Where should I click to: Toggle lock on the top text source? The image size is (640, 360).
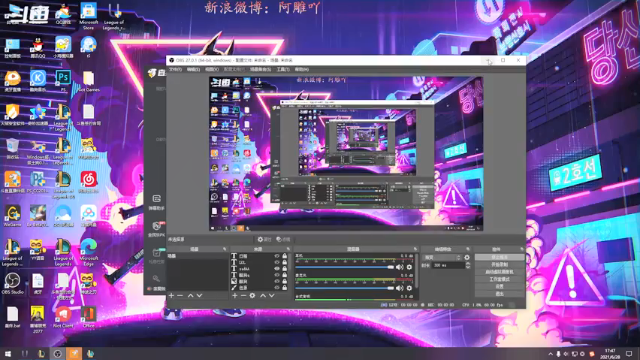click(284, 256)
